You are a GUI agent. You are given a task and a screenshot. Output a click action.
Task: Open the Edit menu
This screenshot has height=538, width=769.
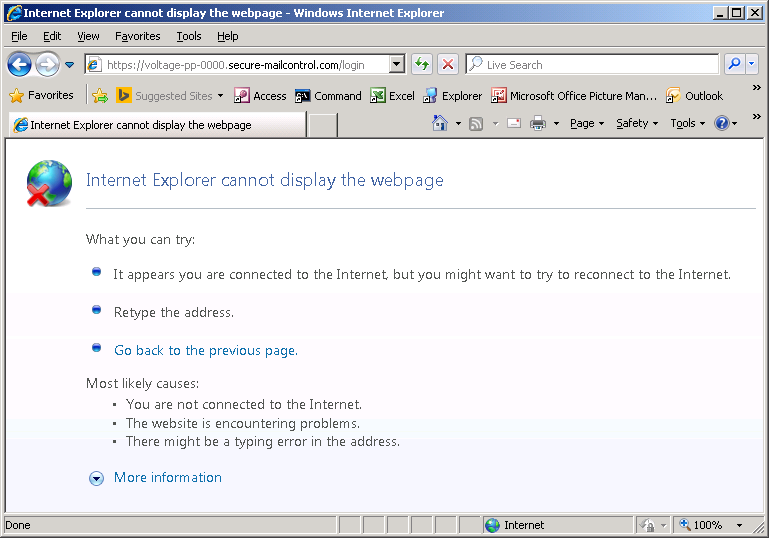click(x=52, y=36)
